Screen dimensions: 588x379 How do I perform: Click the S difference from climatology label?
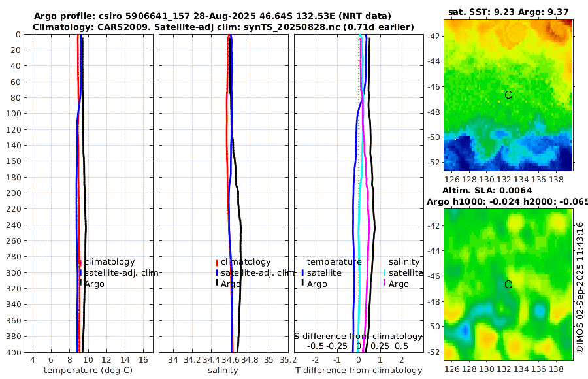click(x=358, y=336)
